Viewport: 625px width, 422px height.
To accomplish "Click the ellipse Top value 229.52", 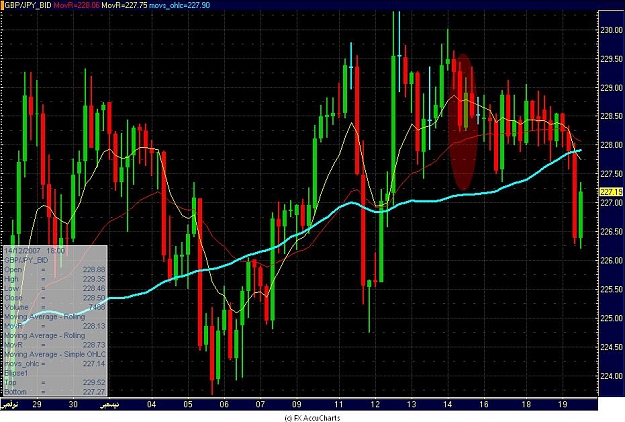I will click(94, 383).
